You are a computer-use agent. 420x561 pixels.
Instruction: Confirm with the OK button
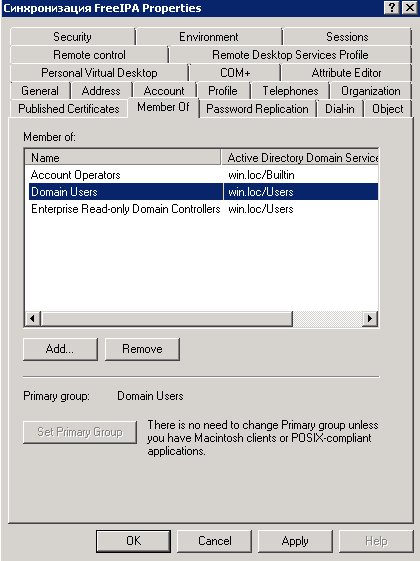point(133,541)
